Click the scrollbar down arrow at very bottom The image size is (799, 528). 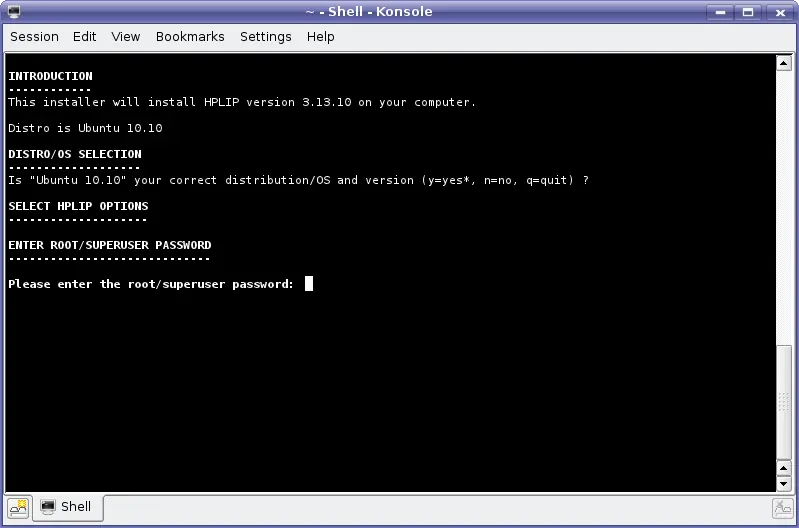(x=784, y=483)
